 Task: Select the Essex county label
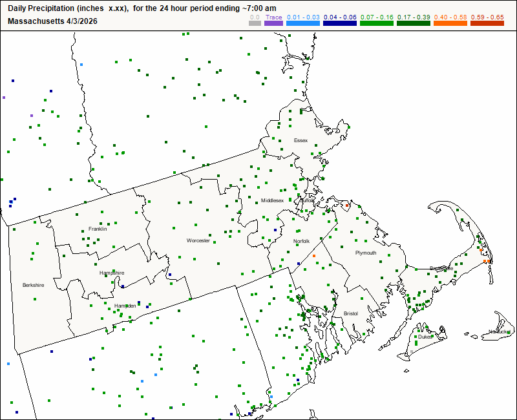(x=301, y=140)
